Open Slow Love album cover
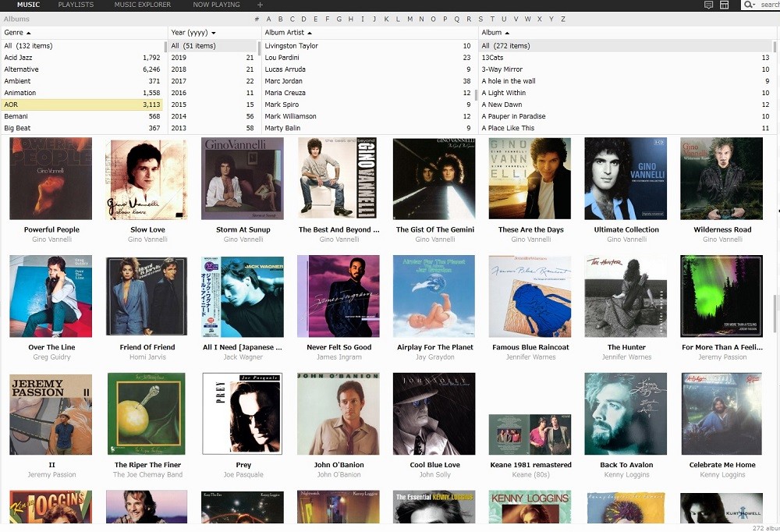 147,179
